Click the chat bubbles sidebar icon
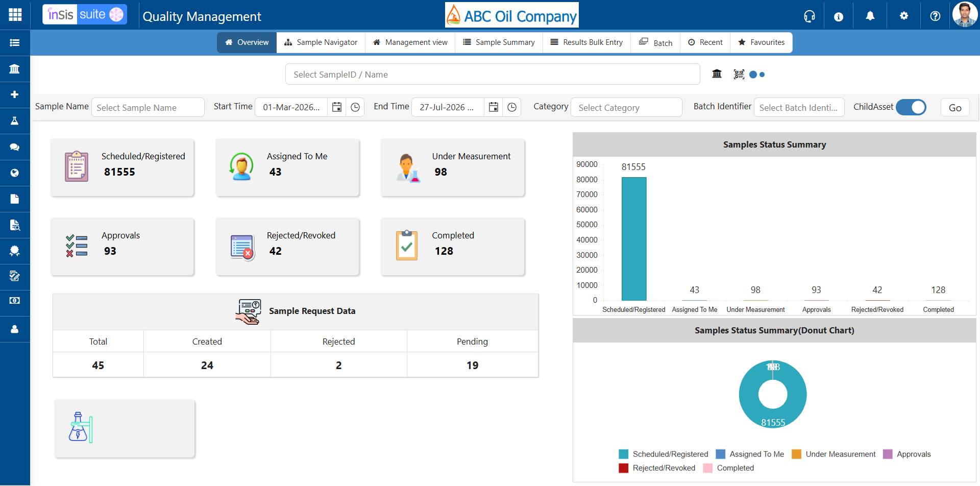Screen dimensions: 980x486 point(15,147)
